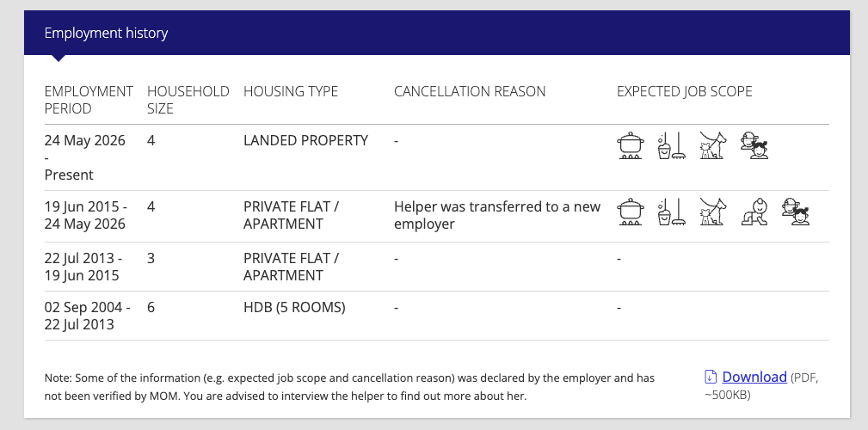Click elderly care icon in 2015-2026 row
Viewport: 868px width, 430px height.
tap(796, 212)
